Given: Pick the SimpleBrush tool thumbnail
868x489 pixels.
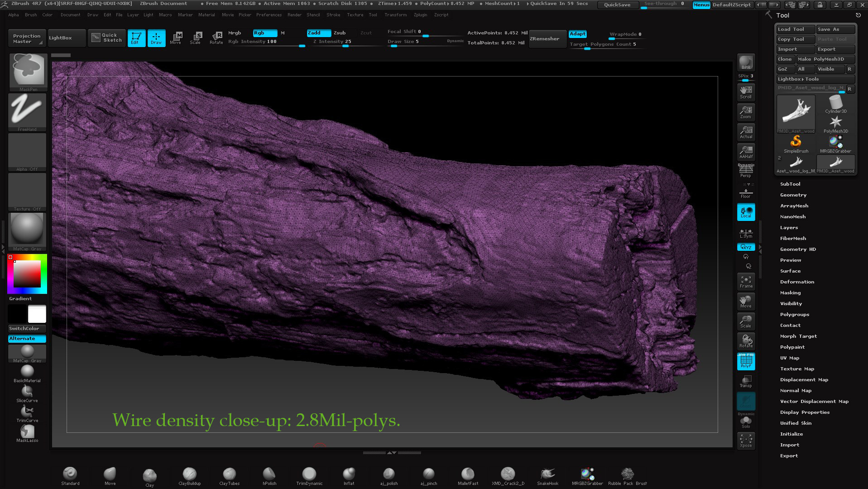Looking at the screenshot, I should [x=796, y=143].
